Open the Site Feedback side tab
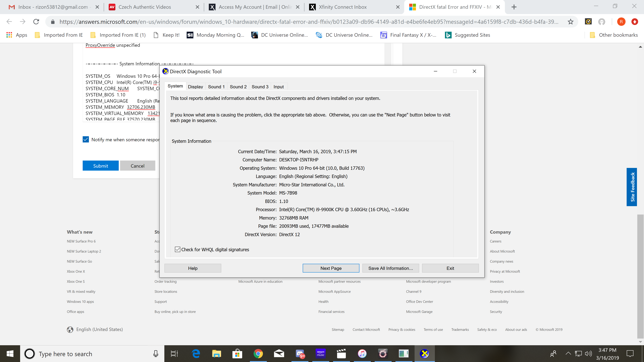Image resolution: width=644 pixels, height=362 pixels. 632,187
